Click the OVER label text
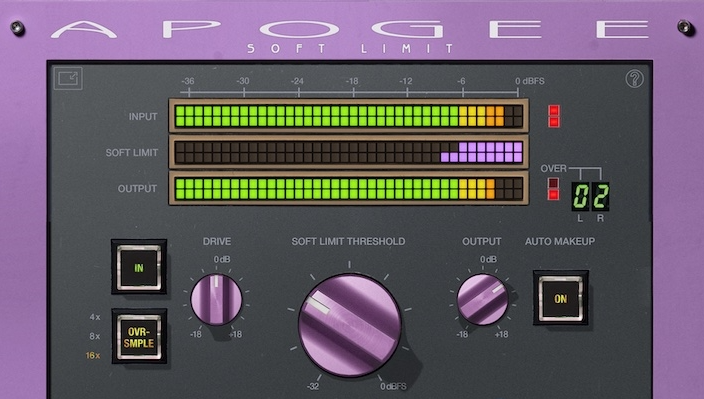The height and width of the screenshot is (399, 704). point(554,168)
